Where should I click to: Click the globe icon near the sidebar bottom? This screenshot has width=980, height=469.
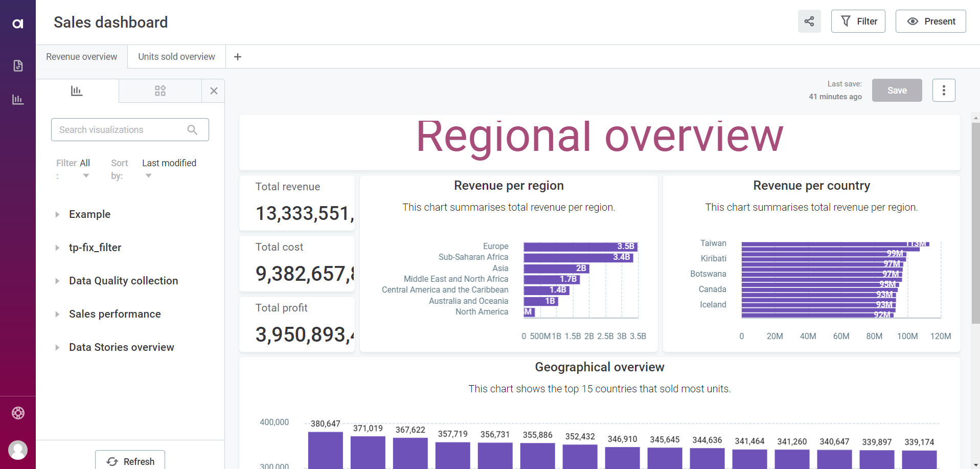pyautogui.click(x=18, y=413)
